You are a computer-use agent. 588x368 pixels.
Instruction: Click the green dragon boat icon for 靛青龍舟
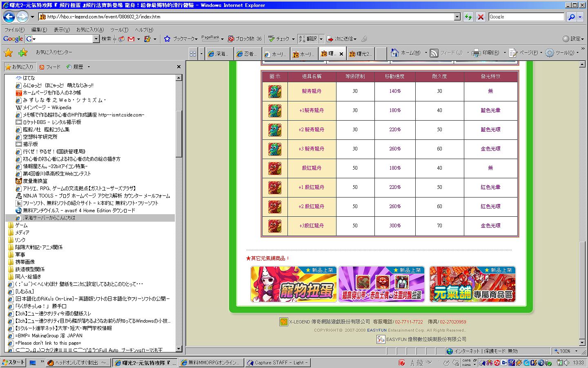pos(275,91)
